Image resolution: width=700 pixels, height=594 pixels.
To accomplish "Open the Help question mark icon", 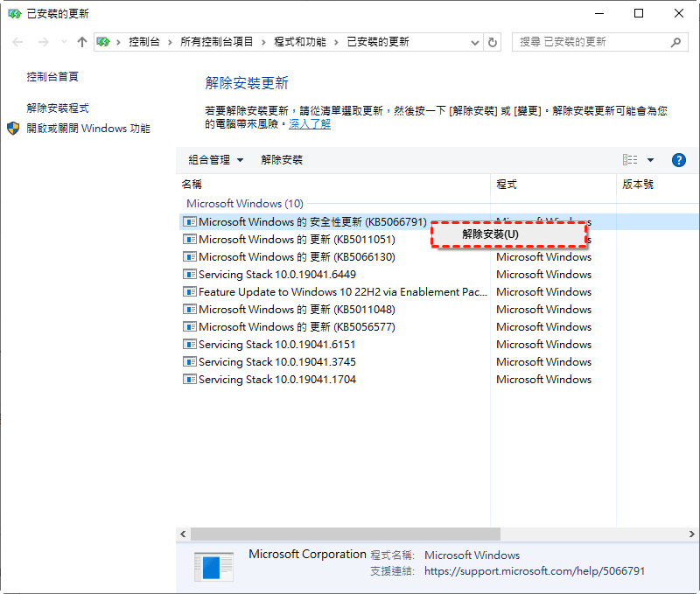I will pyautogui.click(x=678, y=160).
